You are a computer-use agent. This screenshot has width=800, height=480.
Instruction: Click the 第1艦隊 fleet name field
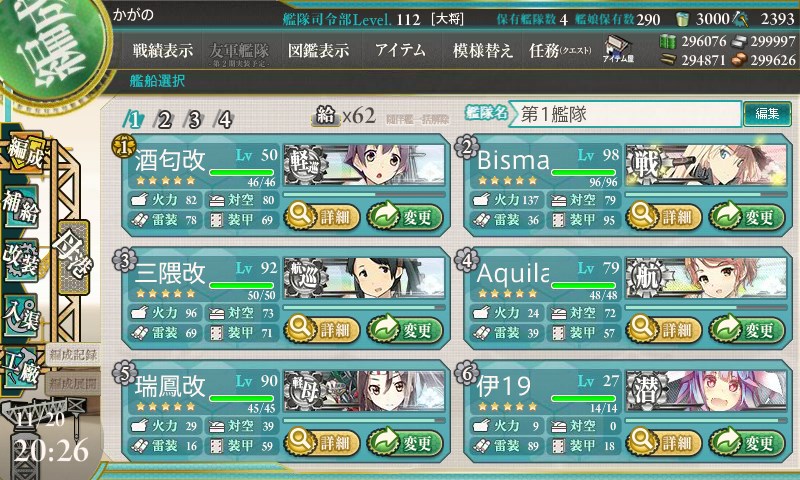pos(624,114)
